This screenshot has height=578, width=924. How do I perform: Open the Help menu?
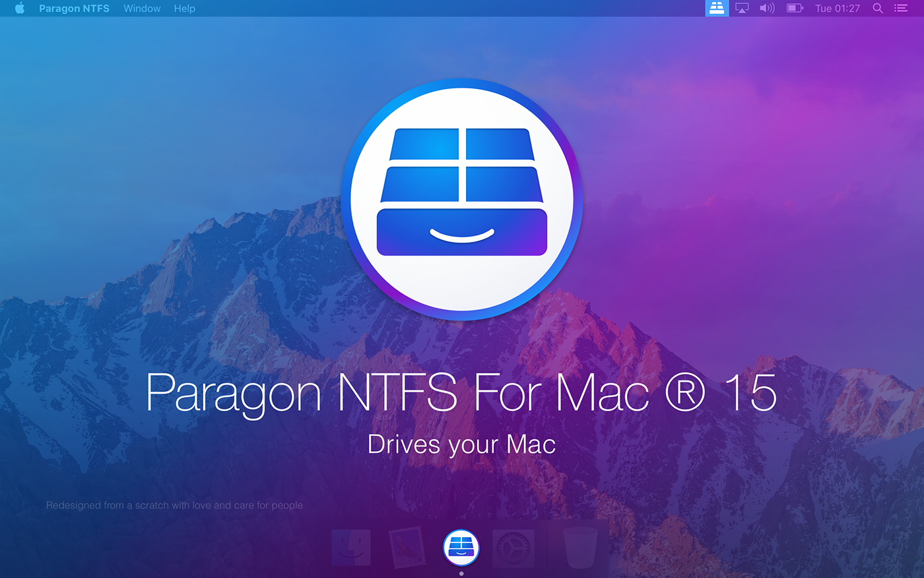click(184, 9)
